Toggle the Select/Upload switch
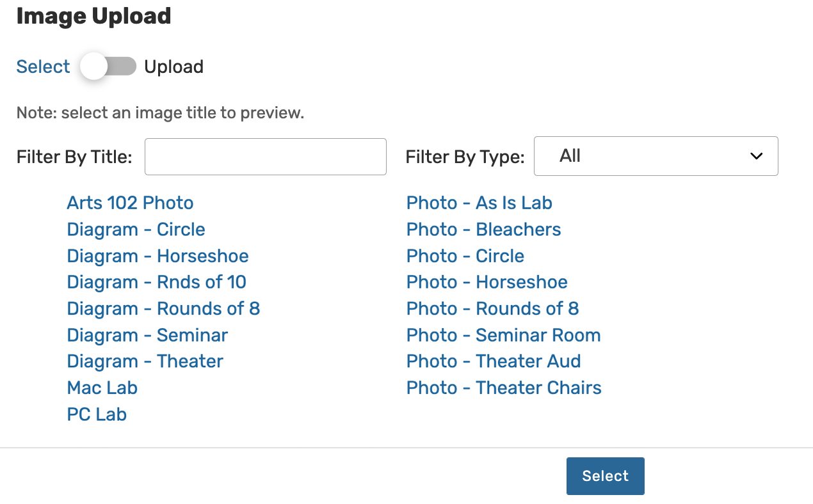813x504 pixels. 108,67
